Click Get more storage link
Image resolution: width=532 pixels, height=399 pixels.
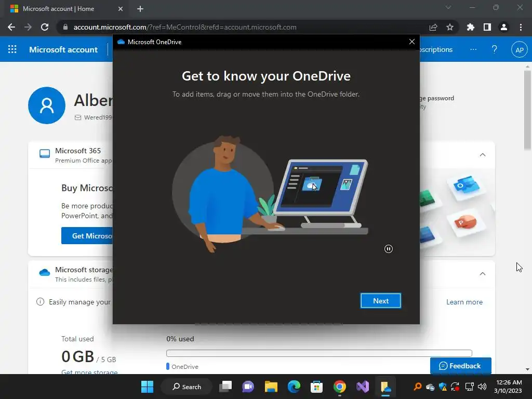[x=89, y=372]
